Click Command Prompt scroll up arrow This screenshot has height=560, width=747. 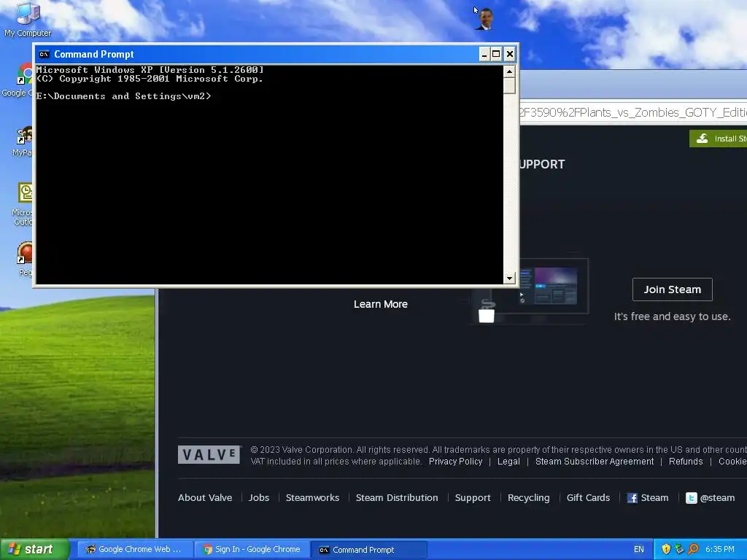click(510, 71)
